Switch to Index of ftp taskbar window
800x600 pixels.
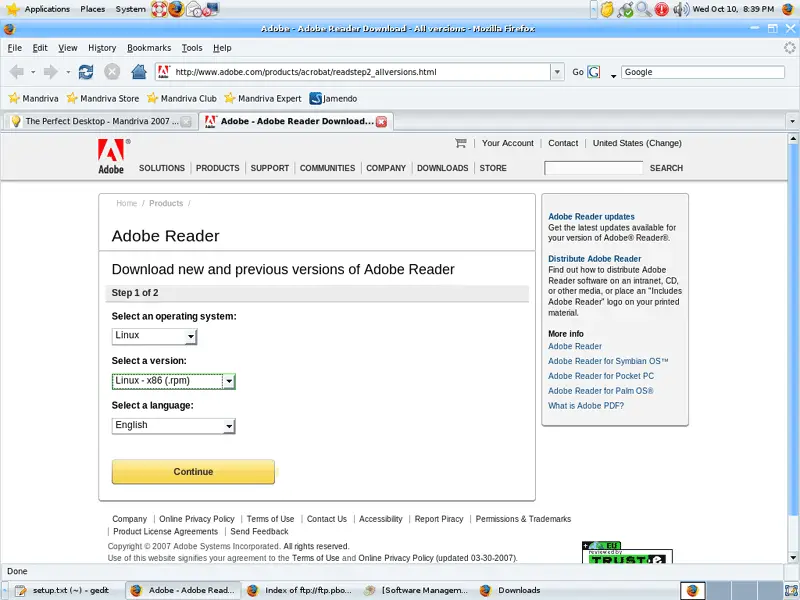[x=300, y=590]
